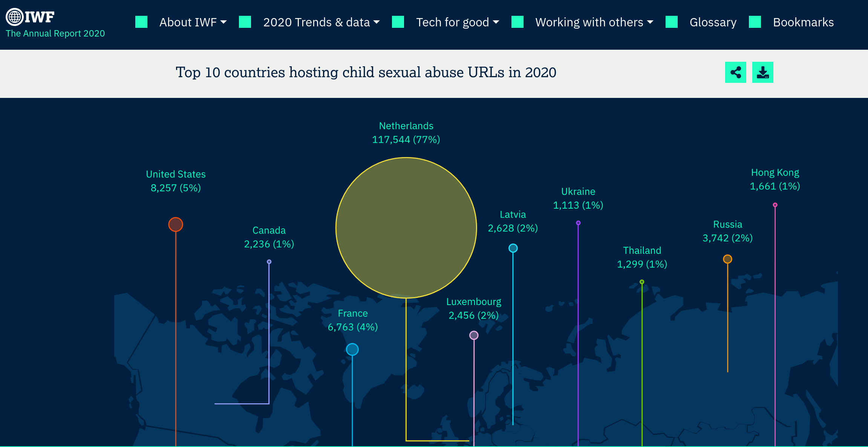Click the Luxembourg 2,456 (2%) label

pyautogui.click(x=474, y=308)
